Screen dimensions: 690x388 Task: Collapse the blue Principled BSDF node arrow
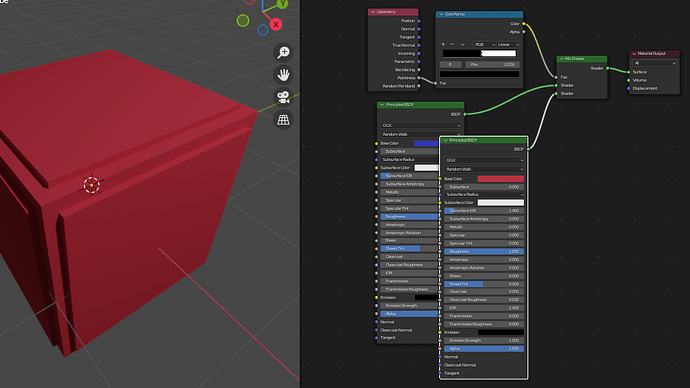pos(382,105)
